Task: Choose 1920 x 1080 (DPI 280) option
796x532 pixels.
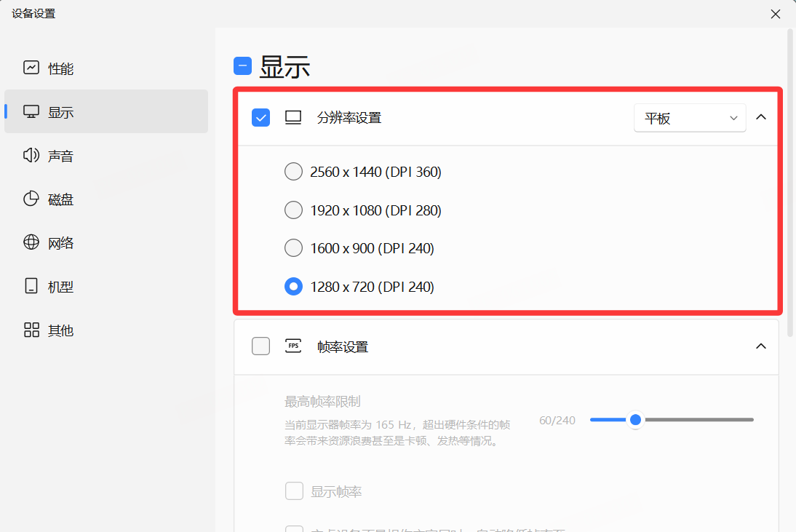Action: tap(293, 210)
